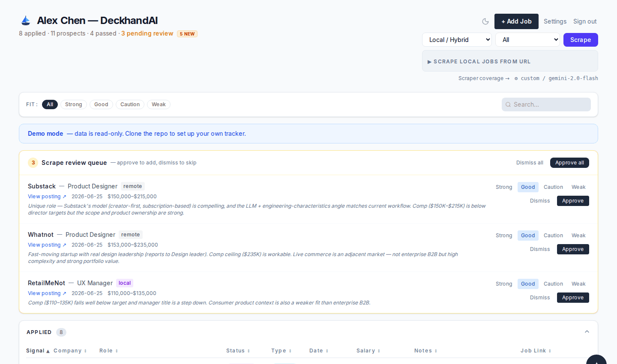Dismiss the Whatnot job
This screenshot has width=617, height=364.
(x=540, y=249)
